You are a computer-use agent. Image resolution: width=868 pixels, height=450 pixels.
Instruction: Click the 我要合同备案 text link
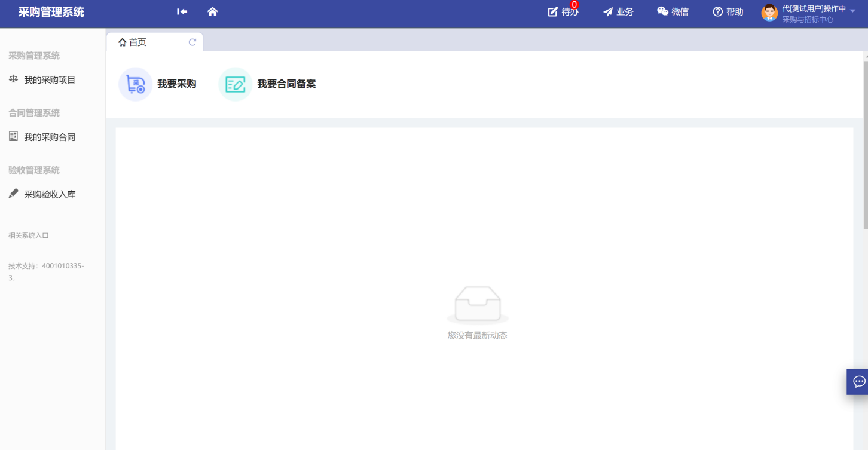[286, 84]
